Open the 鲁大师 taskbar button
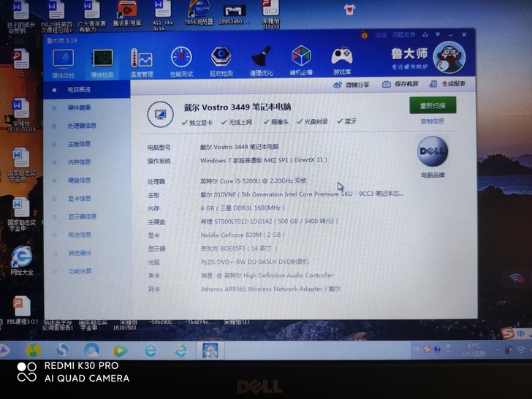The width and height of the screenshot is (532, 399). (210, 351)
